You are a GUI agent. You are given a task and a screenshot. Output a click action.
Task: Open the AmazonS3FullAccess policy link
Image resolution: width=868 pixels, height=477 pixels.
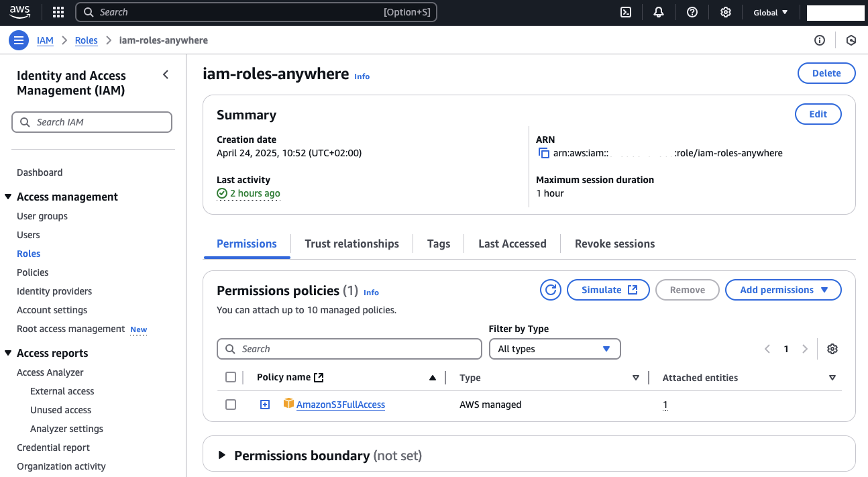[x=340, y=405]
